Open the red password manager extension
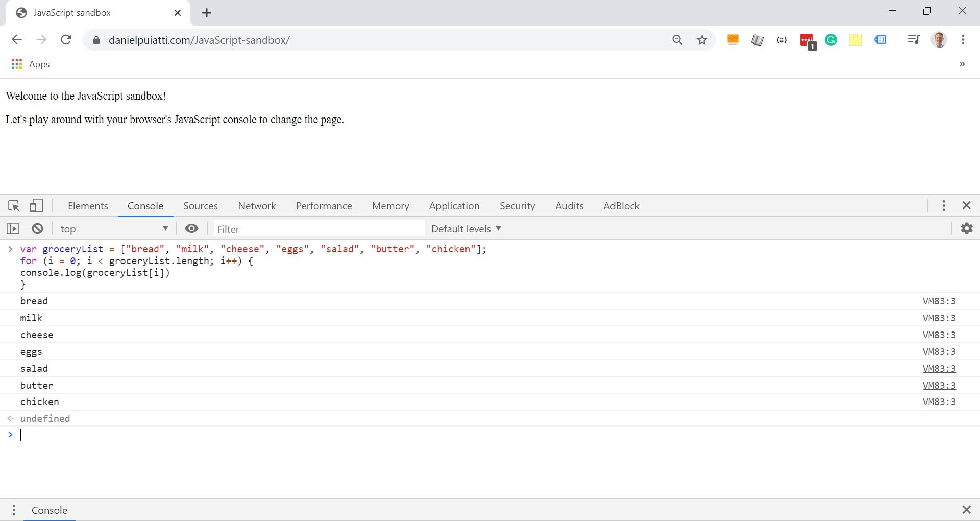Viewport: 980px width, 521px height. pyautogui.click(x=805, y=40)
